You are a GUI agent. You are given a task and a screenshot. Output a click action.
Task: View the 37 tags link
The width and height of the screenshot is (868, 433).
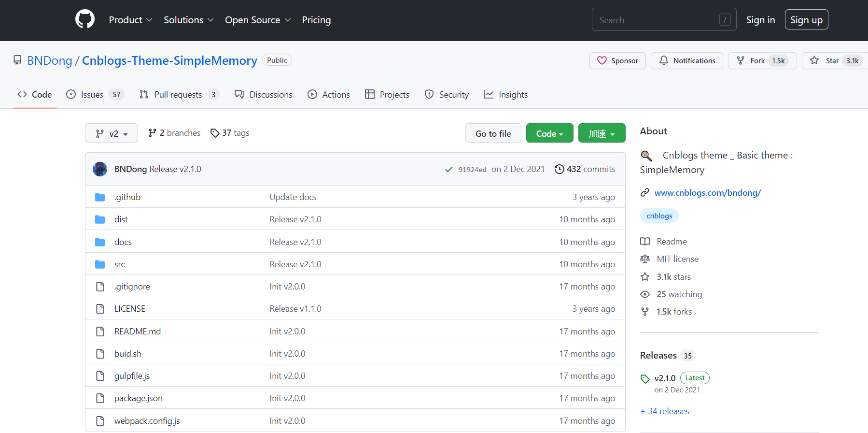(230, 133)
